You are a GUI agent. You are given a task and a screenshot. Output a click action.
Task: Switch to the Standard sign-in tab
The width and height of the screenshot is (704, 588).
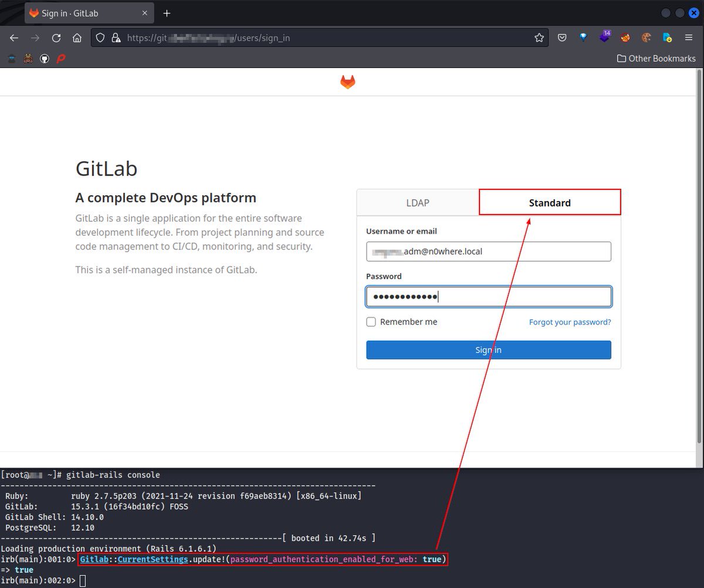coord(550,202)
